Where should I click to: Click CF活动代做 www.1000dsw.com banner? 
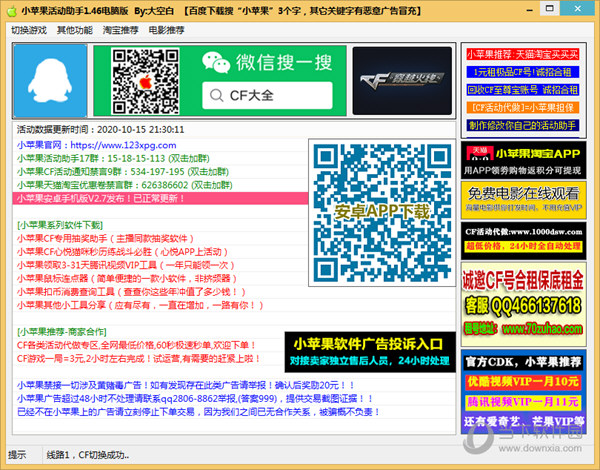pos(523,240)
